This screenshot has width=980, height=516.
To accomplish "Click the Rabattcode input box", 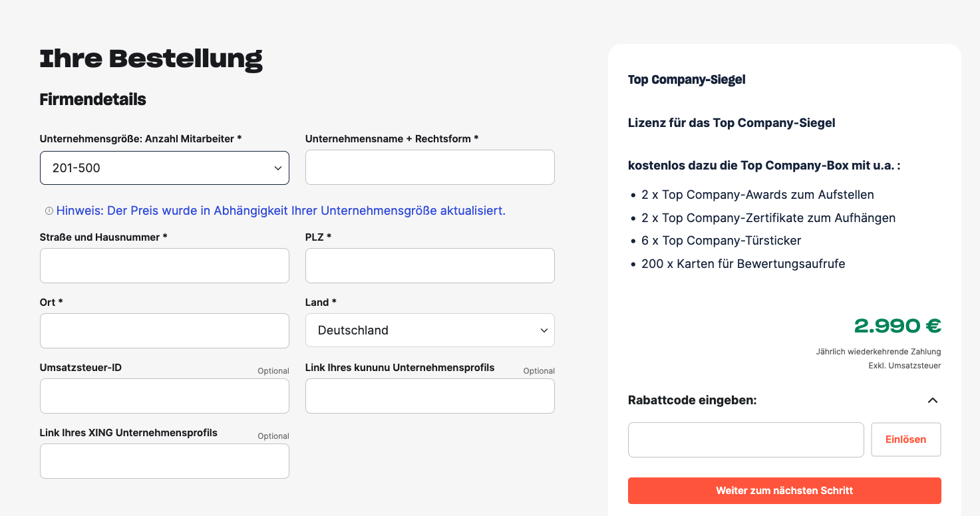I will [745, 440].
